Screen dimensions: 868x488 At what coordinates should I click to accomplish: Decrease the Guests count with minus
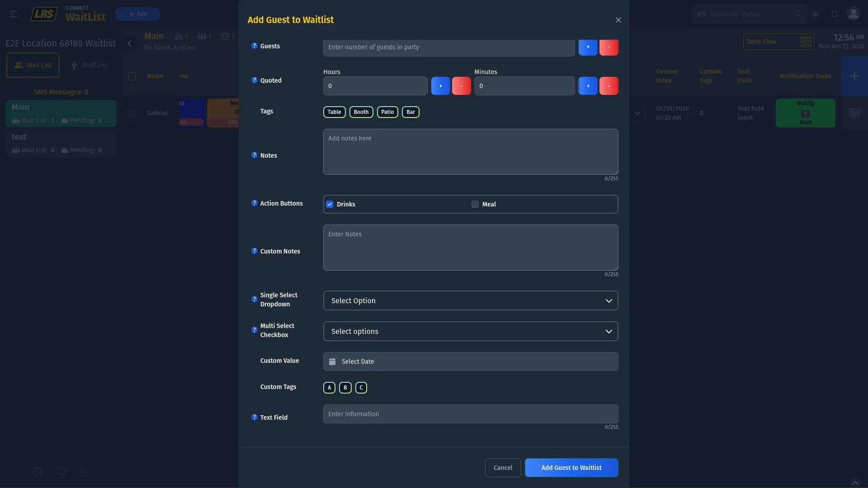tap(609, 47)
